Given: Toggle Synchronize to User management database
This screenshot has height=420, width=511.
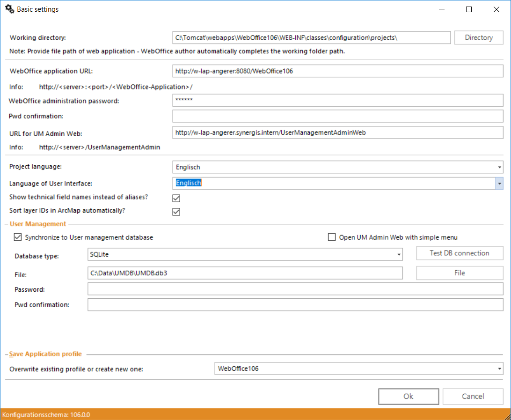Looking at the screenshot, I should pyautogui.click(x=17, y=237).
